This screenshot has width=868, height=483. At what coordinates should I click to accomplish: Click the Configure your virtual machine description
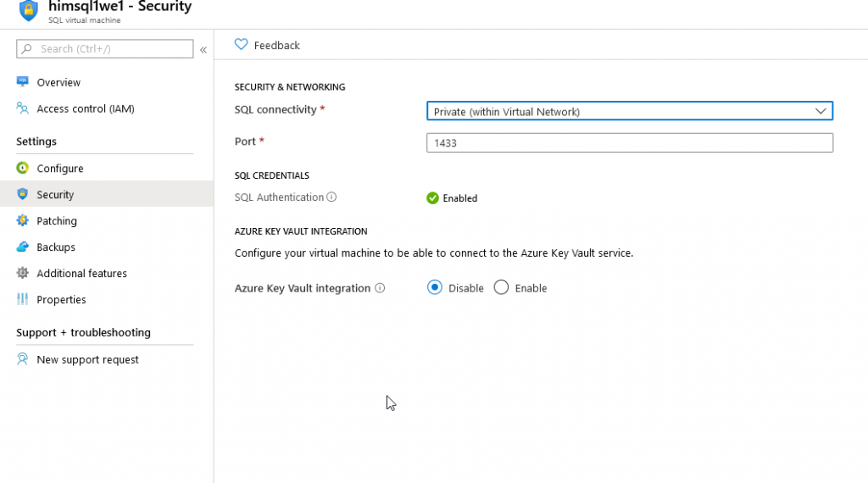[433, 253]
